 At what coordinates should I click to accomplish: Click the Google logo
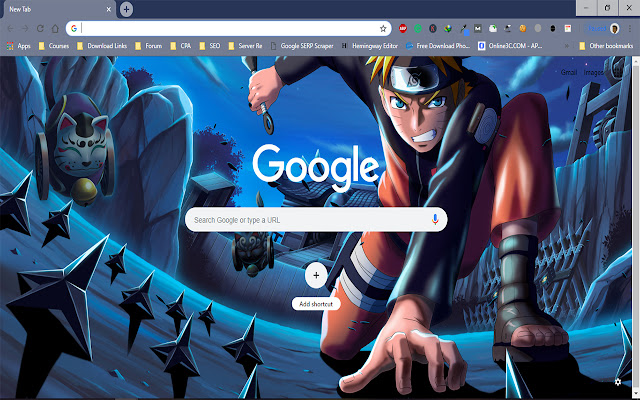tap(316, 167)
